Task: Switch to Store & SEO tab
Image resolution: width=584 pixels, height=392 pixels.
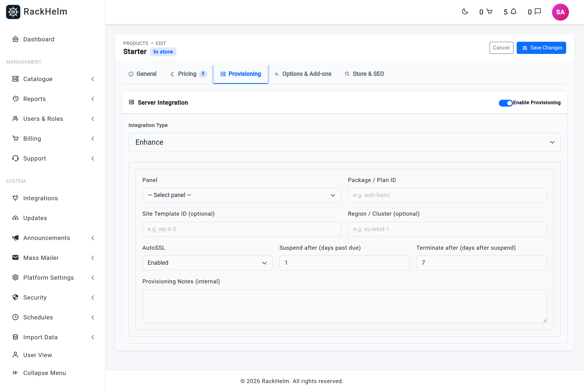Action: point(364,74)
